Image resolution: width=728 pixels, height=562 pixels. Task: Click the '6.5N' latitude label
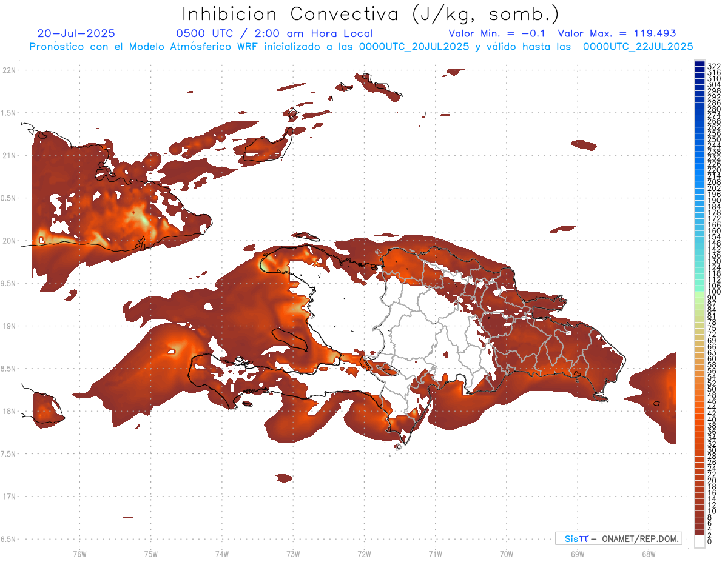tap(9, 539)
